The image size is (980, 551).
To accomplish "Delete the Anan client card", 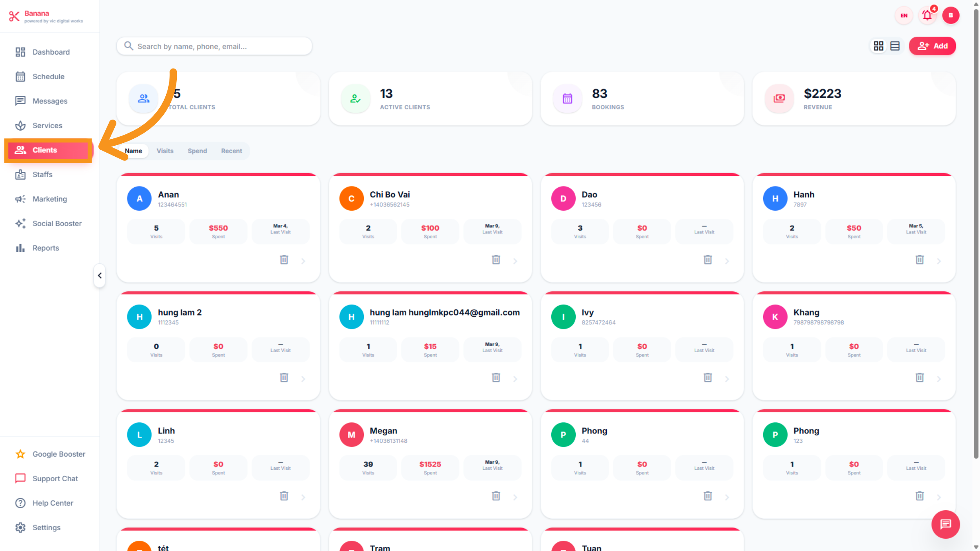I will [284, 260].
